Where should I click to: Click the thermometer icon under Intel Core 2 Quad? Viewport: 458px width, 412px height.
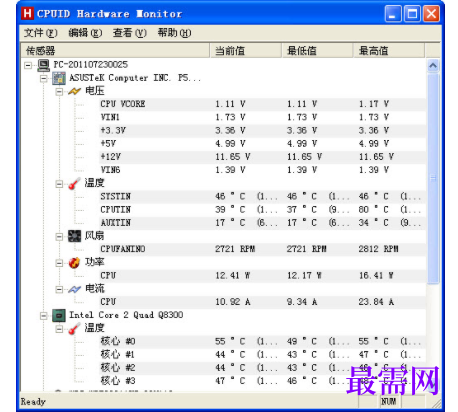75,328
